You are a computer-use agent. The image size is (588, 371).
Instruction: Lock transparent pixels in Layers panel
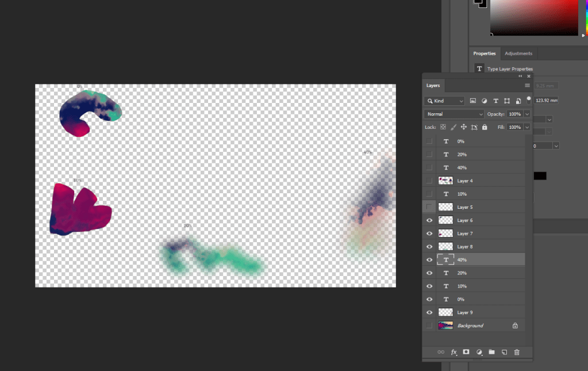tap(443, 127)
